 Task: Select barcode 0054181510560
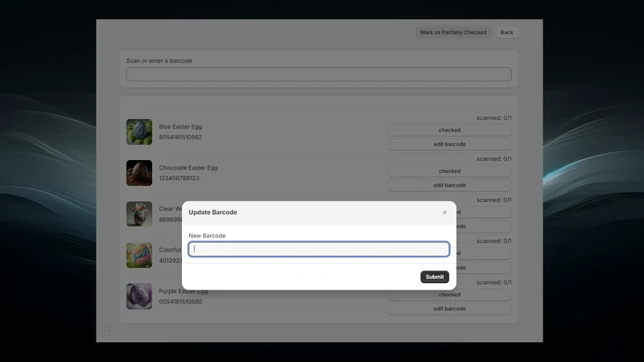[x=180, y=302]
